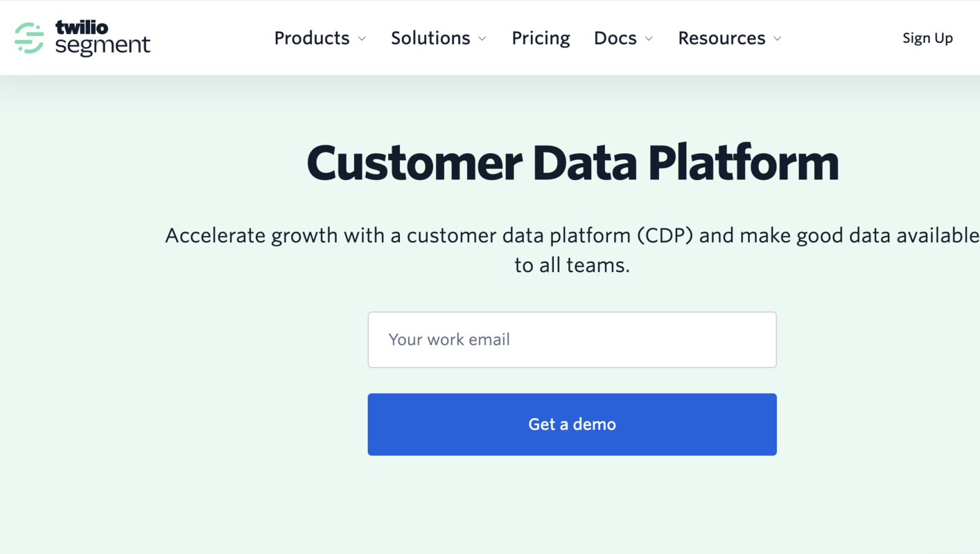Expand the Products navigation section

click(x=312, y=38)
